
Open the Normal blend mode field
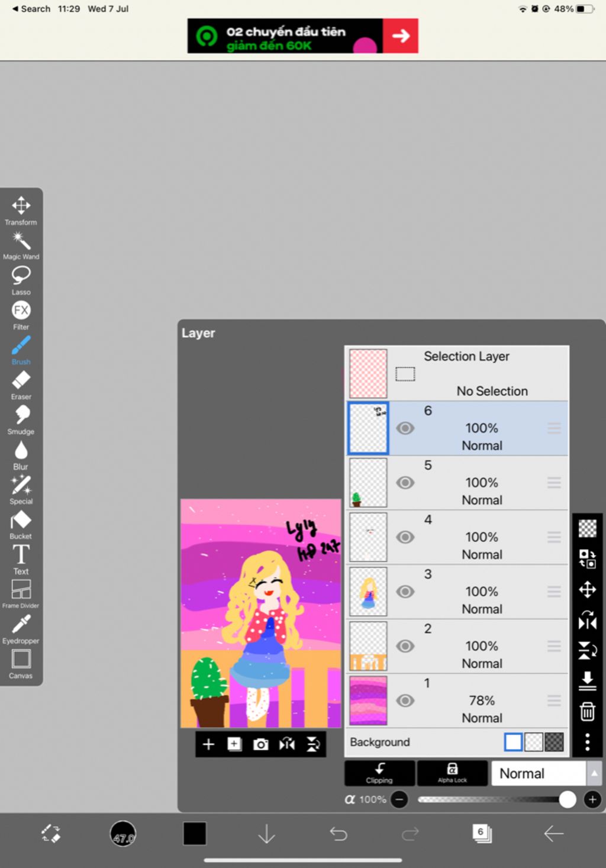point(539,773)
